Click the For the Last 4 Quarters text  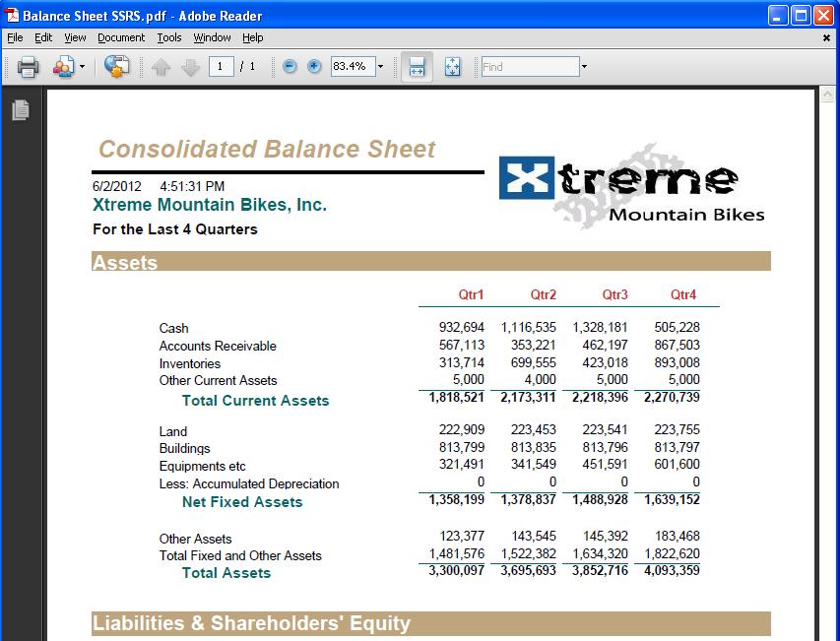pos(175,229)
